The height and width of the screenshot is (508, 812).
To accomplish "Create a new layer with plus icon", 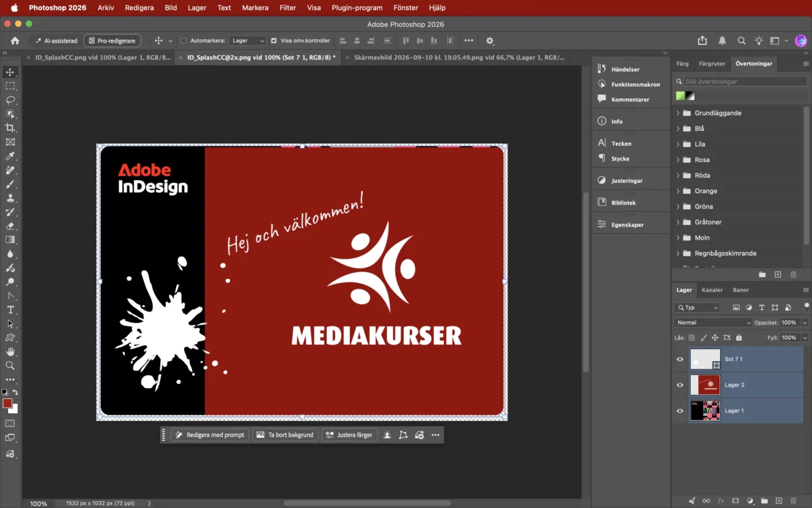I will point(779,501).
